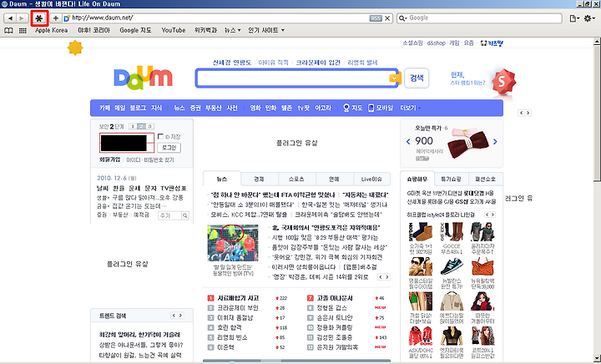Viewport: 601px width, 364px height.
Task: Open the YouTube bookmark
Action: coord(174,30)
